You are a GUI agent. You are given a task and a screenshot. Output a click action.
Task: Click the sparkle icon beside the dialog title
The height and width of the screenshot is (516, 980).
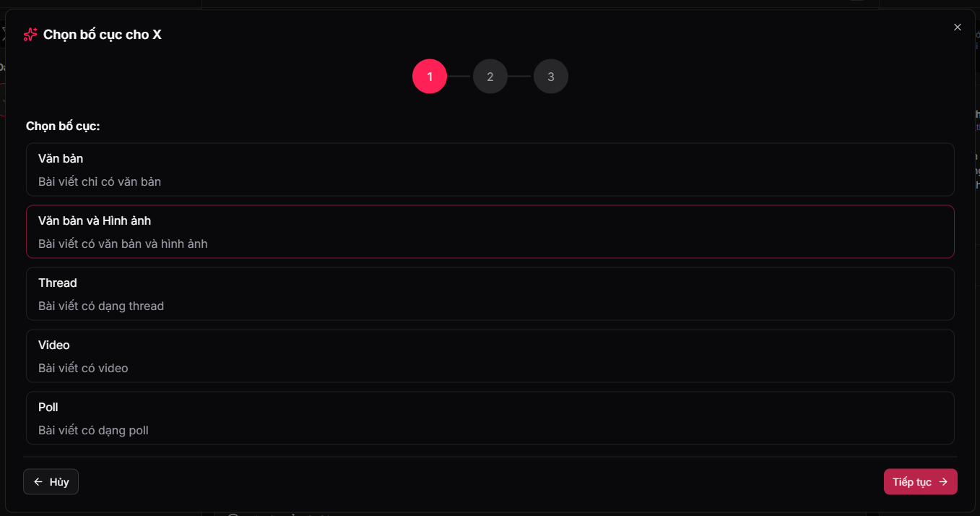click(x=30, y=35)
